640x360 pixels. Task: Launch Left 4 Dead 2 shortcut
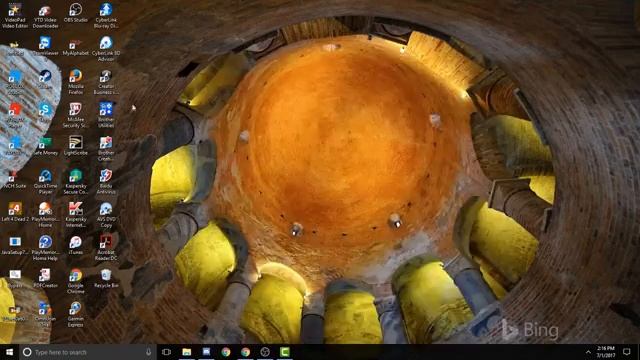point(15,212)
